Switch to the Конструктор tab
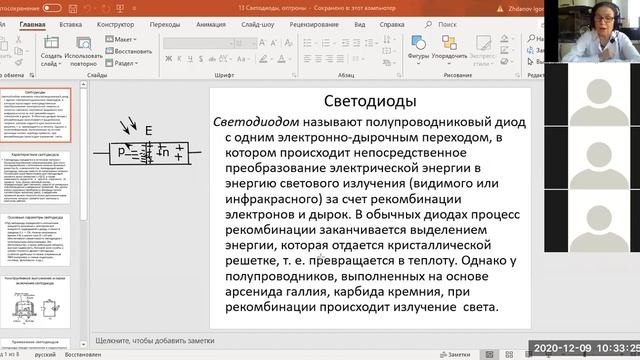640x360 pixels. click(x=116, y=24)
